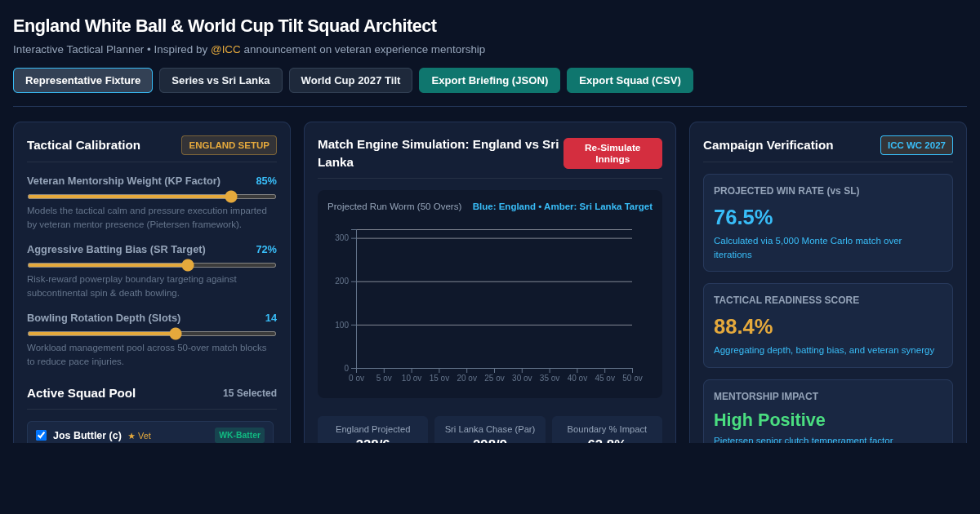
Task: Select the Representative Fixture tab
Action: 82,80
